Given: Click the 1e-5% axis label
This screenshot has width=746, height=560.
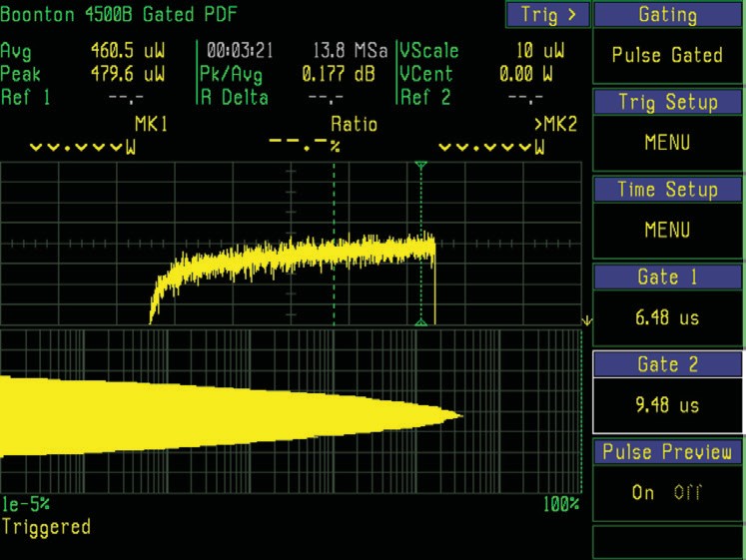Looking at the screenshot, I should click(26, 504).
